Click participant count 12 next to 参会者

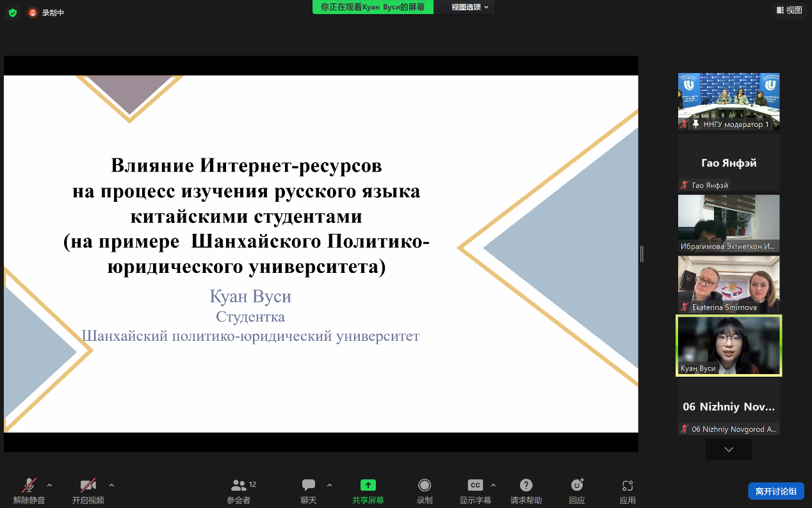coord(253,484)
